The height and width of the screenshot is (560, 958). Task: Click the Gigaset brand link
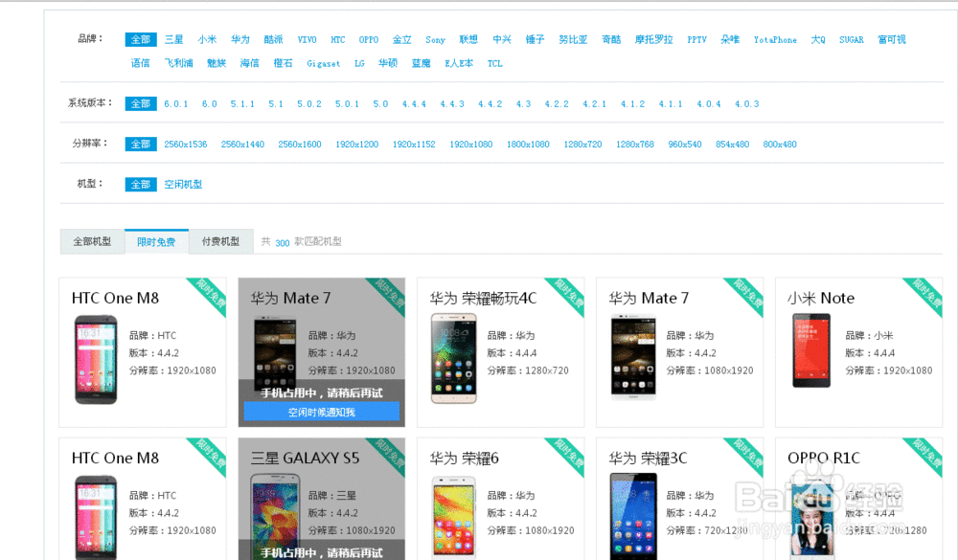click(323, 63)
